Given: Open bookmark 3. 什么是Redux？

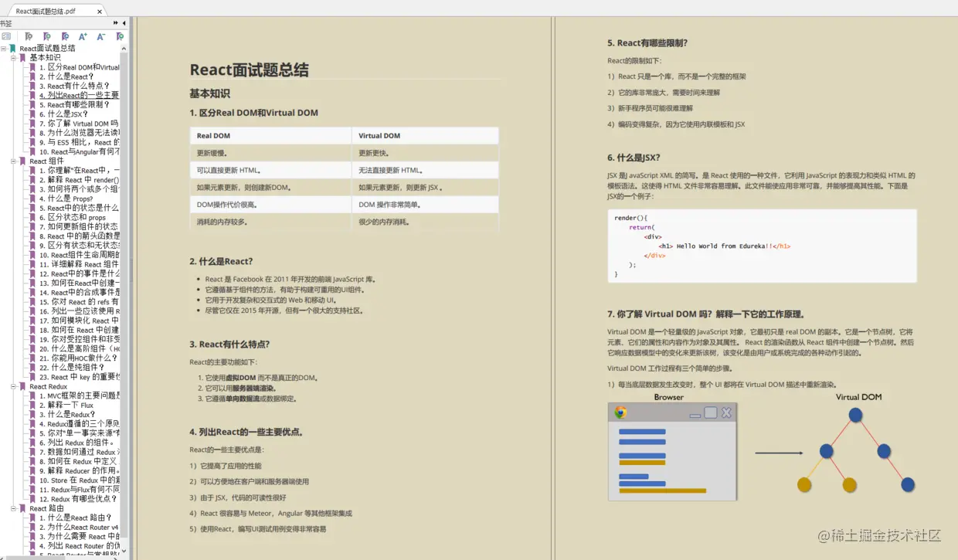Looking at the screenshot, I should click(68, 415).
